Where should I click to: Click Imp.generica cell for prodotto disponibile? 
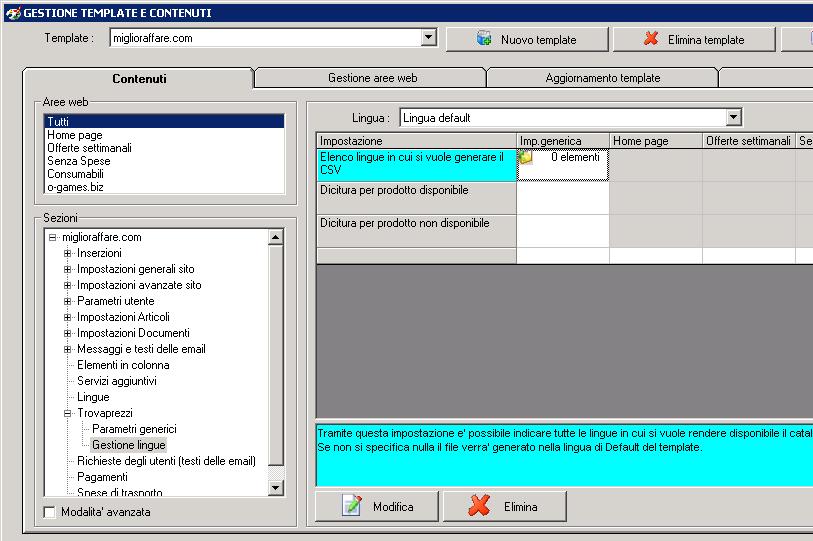563,198
